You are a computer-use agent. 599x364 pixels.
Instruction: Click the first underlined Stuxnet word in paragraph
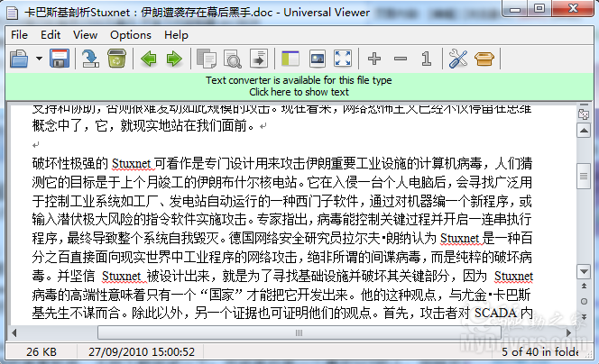coord(132,164)
